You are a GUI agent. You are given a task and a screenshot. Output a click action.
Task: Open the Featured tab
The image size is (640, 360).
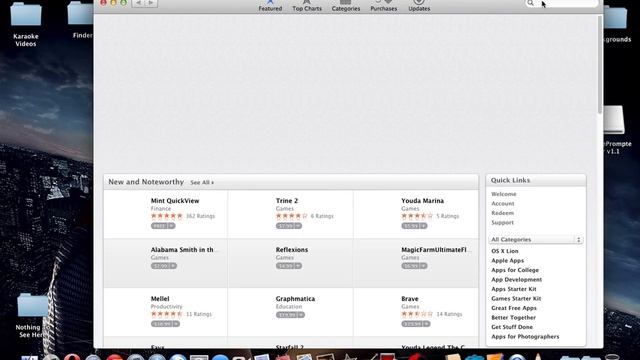270,6
